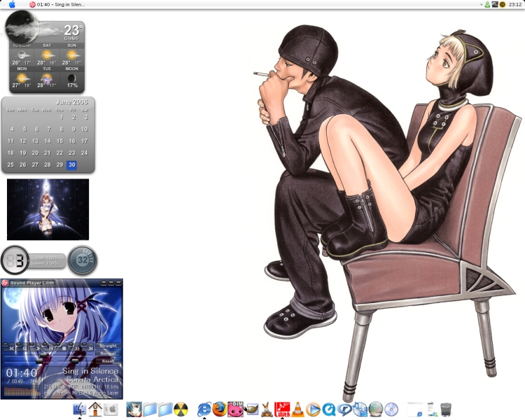Click the MOON 17% phase cell

point(71,78)
